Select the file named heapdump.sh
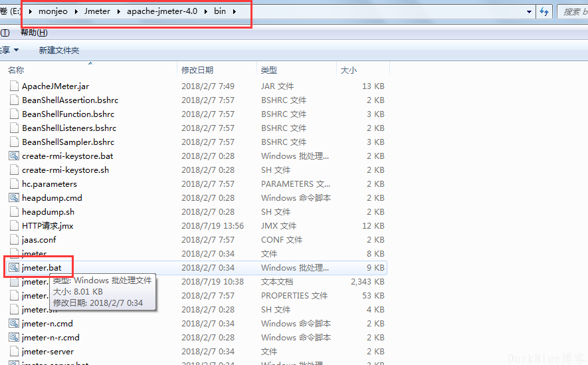Screen dimensions: 588x365 pyautogui.click(x=49, y=211)
